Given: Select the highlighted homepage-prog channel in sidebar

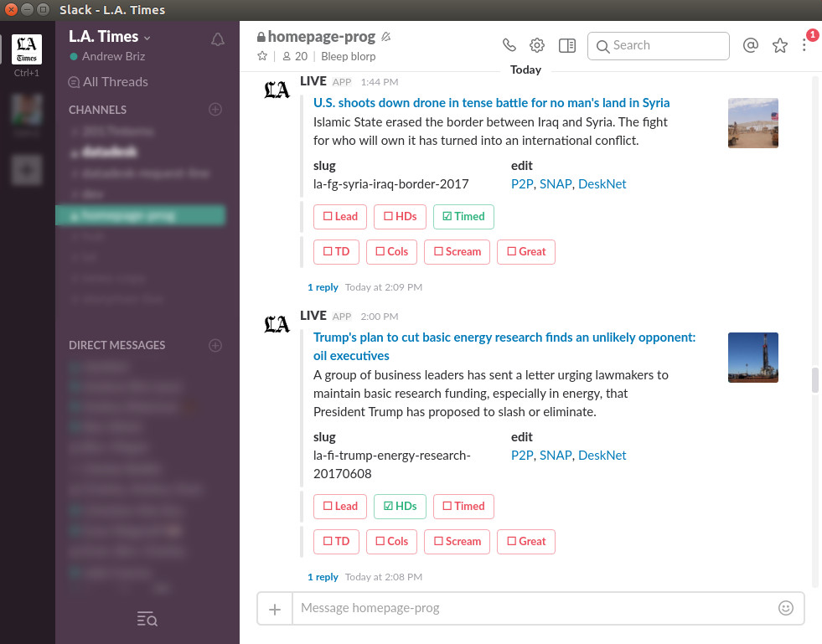Looking at the screenshot, I should pos(141,215).
